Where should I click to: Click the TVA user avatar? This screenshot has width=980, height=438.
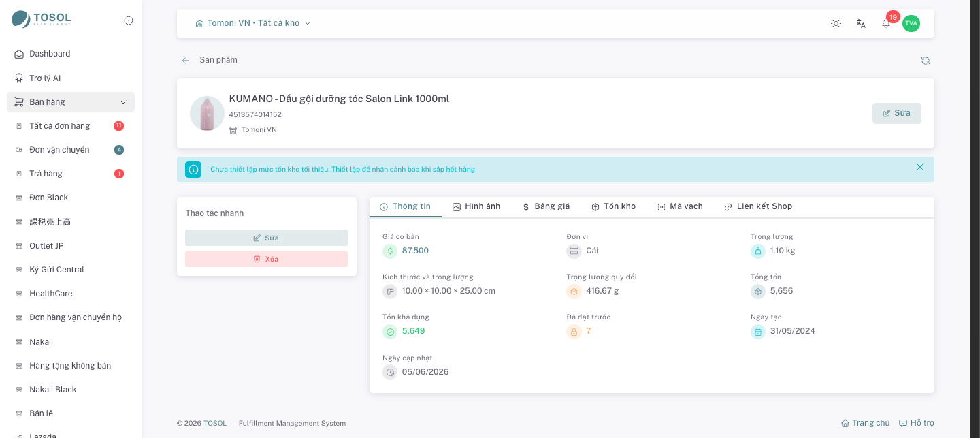coord(911,23)
